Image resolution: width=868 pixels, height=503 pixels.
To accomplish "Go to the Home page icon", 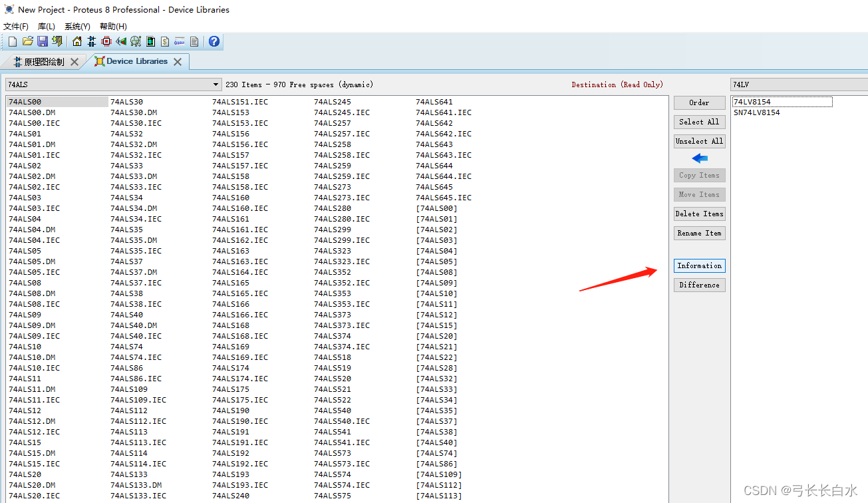I will pyautogui.click(x=77, y=41).
